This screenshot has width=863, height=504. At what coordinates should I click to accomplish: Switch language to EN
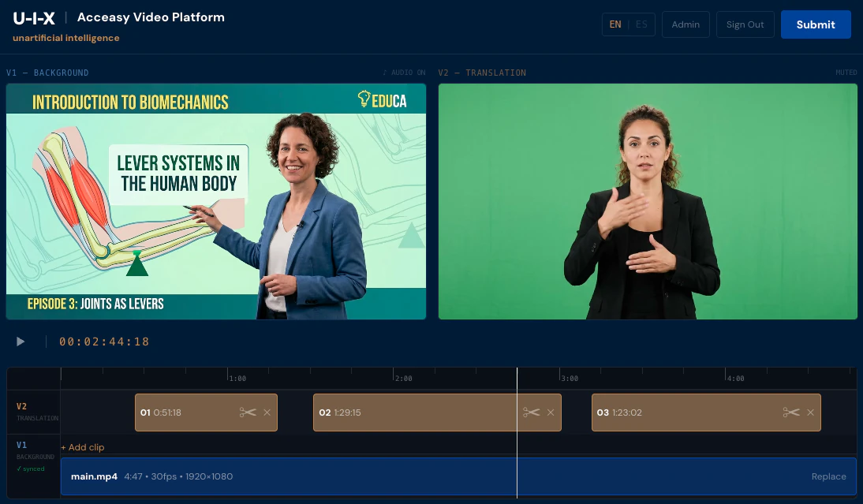(x=615, y=24)
